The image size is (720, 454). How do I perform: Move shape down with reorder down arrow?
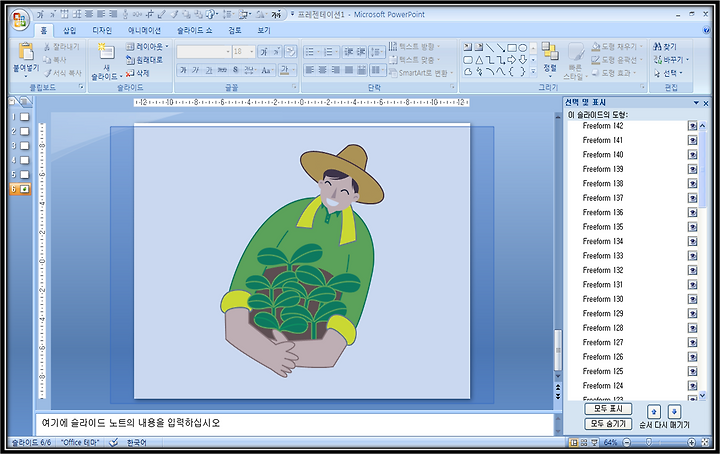pos(674,411)
